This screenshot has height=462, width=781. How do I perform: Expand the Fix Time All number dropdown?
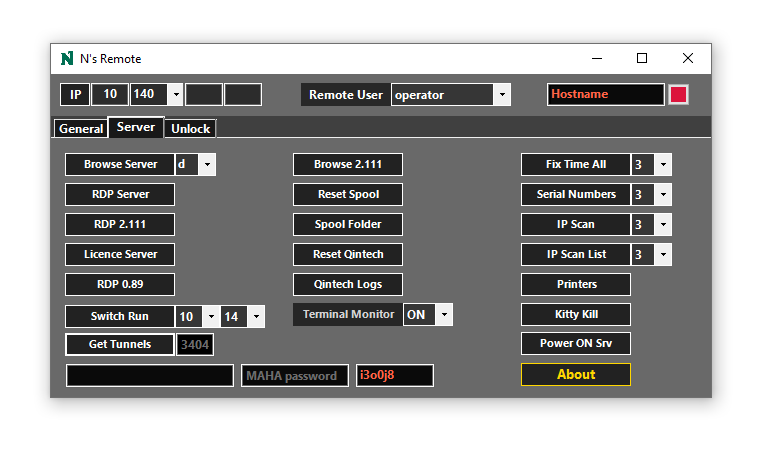coord(663,164)
